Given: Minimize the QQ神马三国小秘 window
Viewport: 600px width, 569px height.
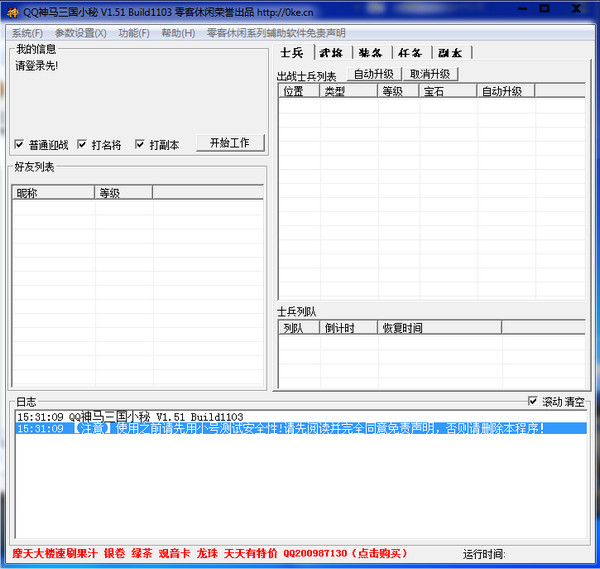Looking at the screenshot, I should (x=523, y=8).
